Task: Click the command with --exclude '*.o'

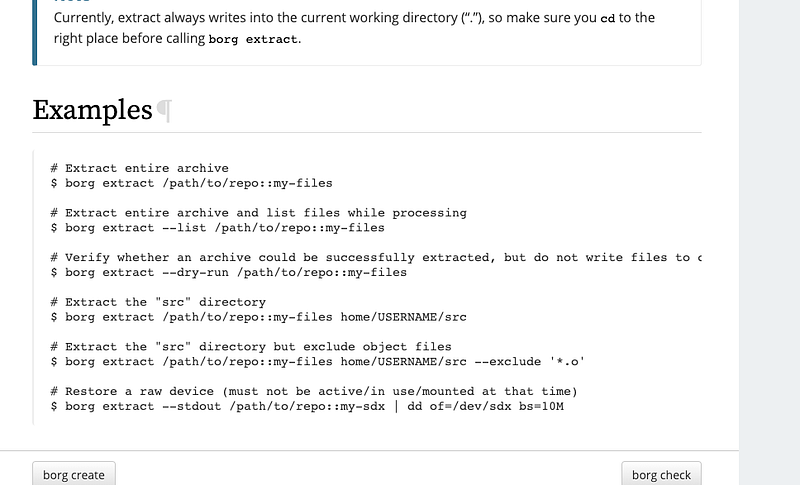Action: (317, 362)
